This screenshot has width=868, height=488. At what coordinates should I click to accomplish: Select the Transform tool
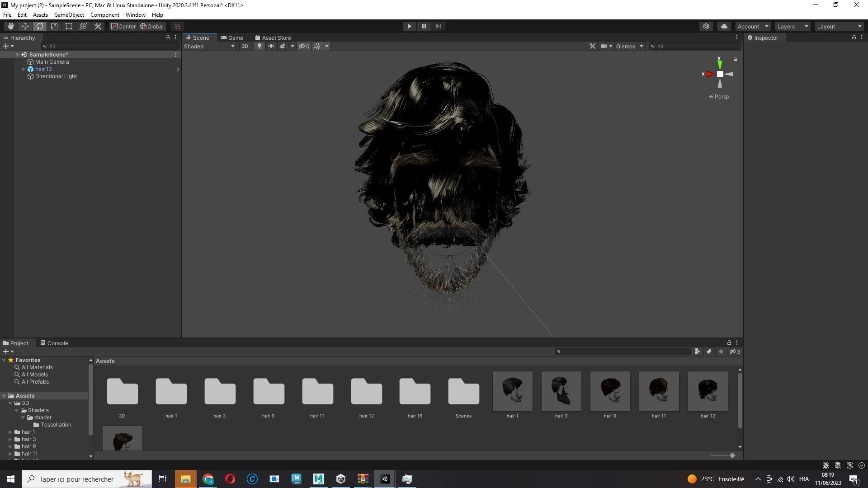click(x=83, y=26)
